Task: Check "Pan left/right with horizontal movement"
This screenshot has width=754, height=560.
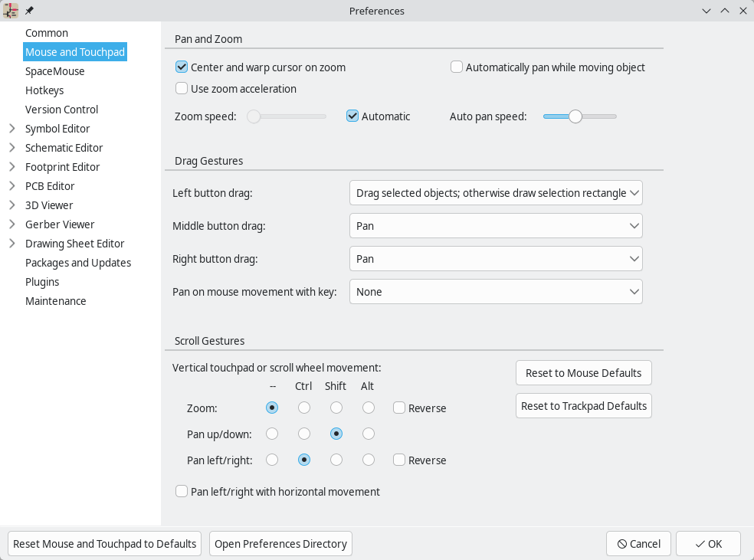Action: (x=181, y=491)
